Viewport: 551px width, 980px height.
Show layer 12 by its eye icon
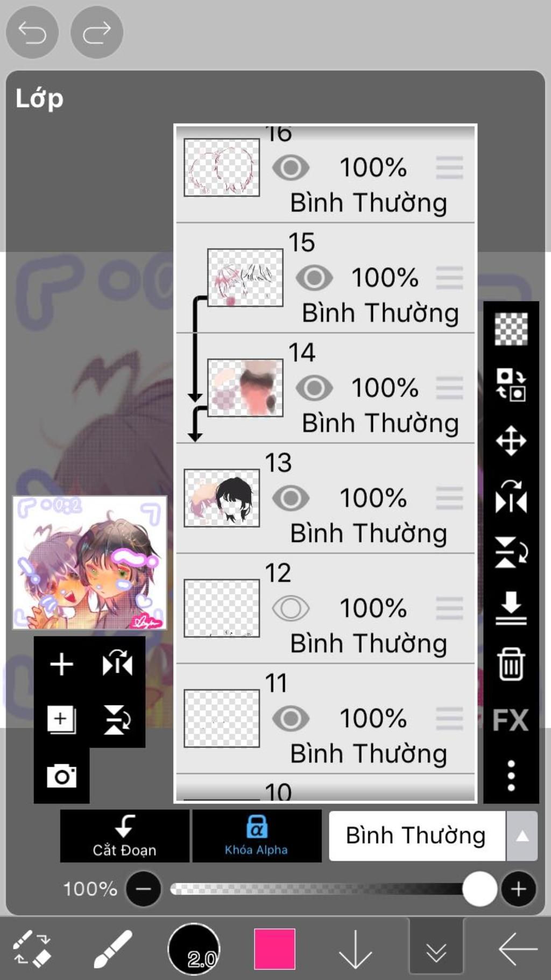coord(291,609)
